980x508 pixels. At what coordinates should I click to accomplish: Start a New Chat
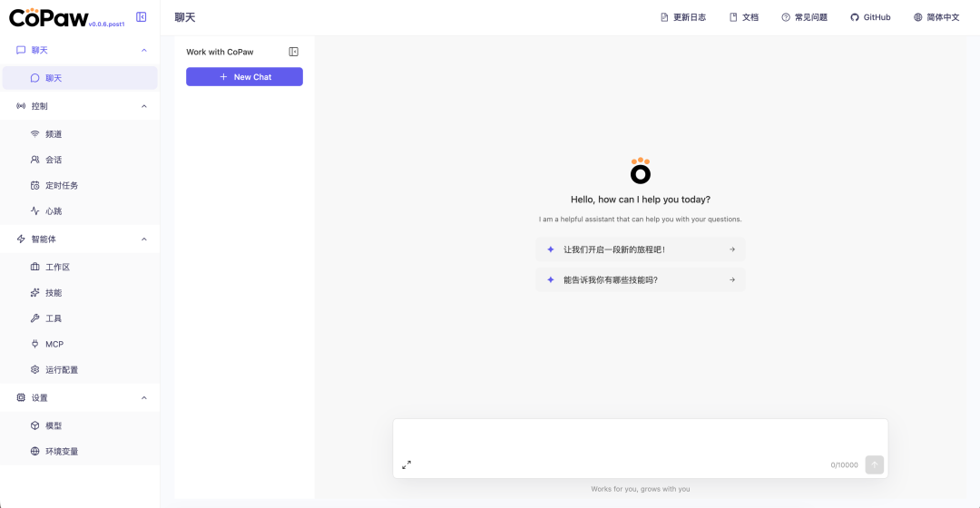[244, 77]
